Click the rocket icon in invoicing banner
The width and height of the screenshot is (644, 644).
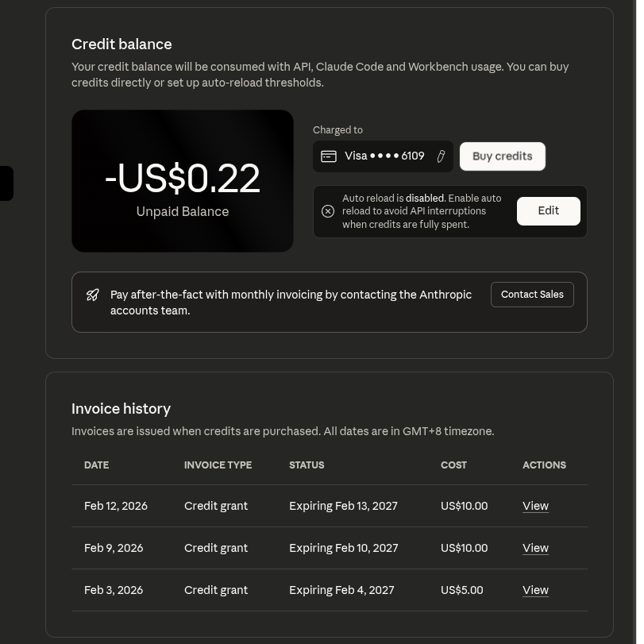93,295
